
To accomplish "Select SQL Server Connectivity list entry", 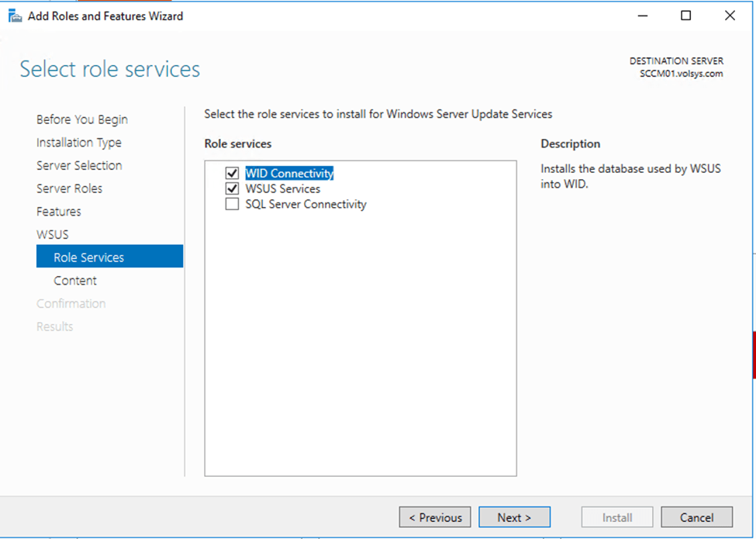I will (x=306, y=205).
